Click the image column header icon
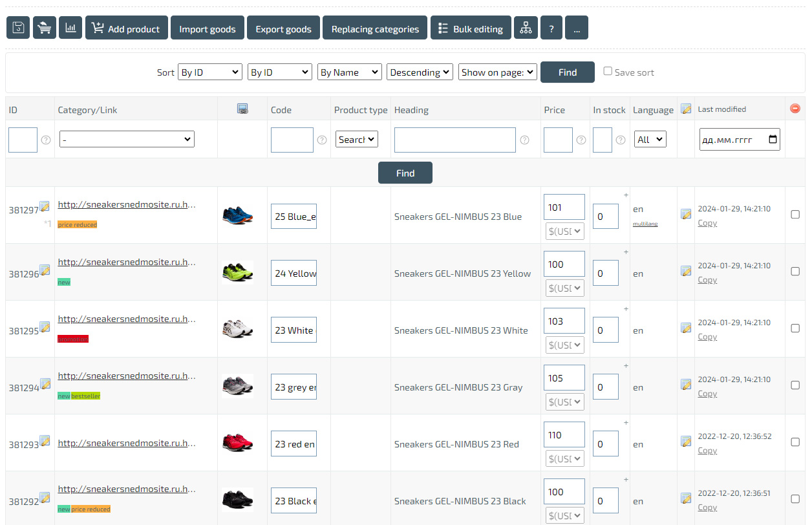The height and width of the screenshot is (525, 812). [242, 109]
